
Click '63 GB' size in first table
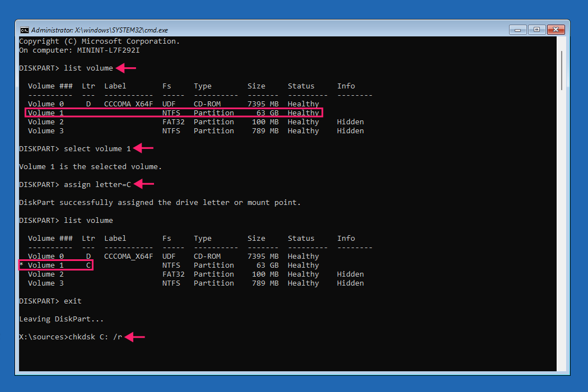[267, 113]
